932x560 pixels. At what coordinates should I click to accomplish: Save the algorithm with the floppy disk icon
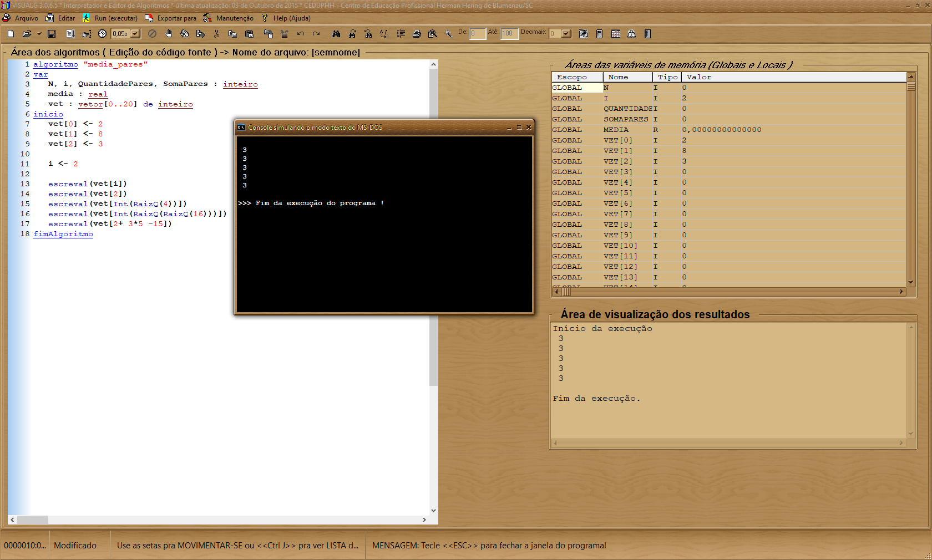point(52,34)
